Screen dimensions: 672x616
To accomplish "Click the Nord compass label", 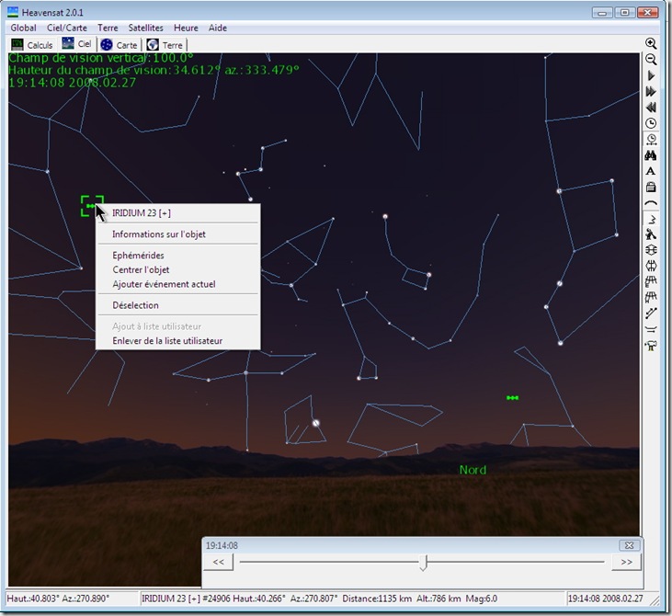I will click(473, 470).
